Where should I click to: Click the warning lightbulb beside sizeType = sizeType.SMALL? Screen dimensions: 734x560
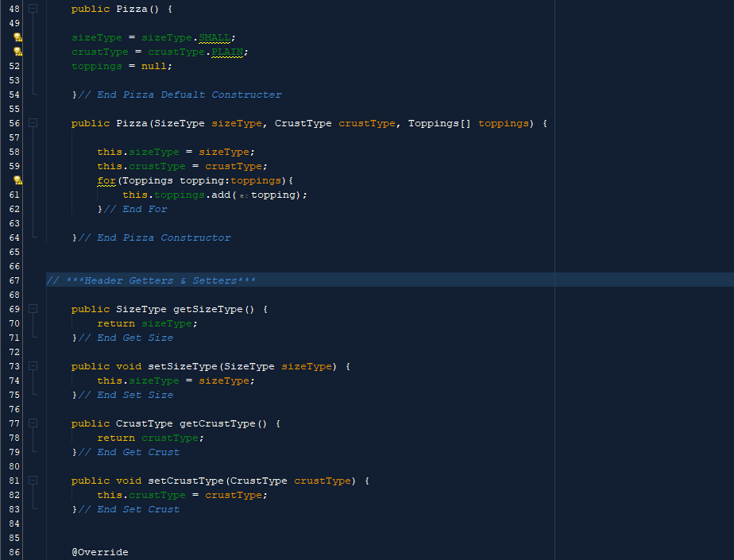click(x=17, y=37)
